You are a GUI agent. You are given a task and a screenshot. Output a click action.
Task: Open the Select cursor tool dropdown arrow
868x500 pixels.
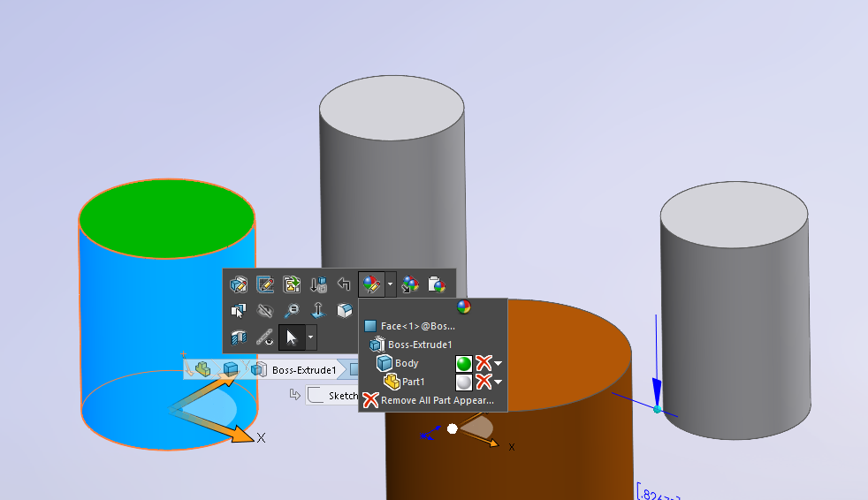pos(310,337)
